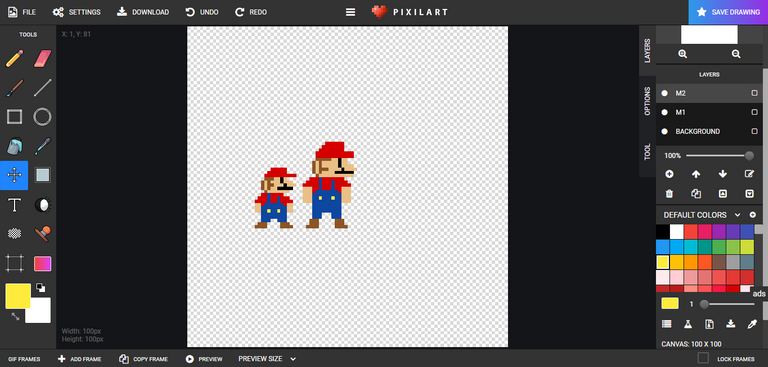Select the Move tool

(14, 175)
